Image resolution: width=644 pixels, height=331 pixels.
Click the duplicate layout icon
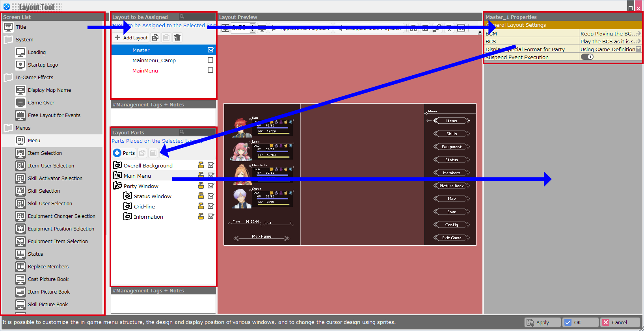[155, 37]
